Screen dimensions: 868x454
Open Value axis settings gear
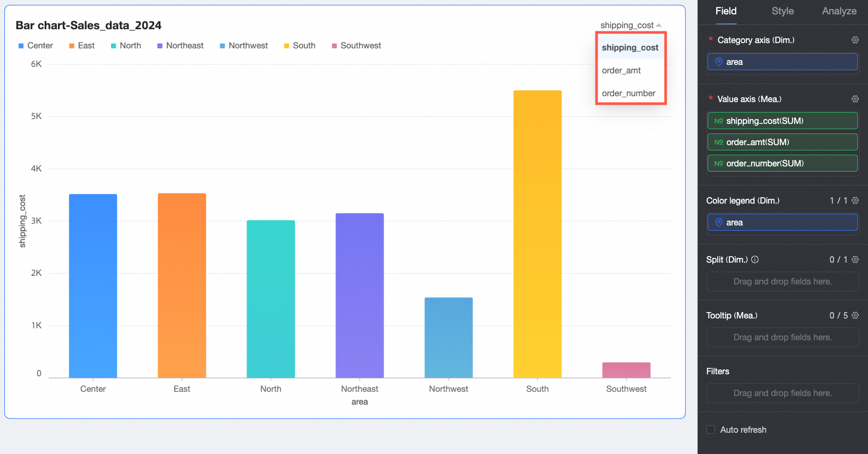[x=855, y=99]
